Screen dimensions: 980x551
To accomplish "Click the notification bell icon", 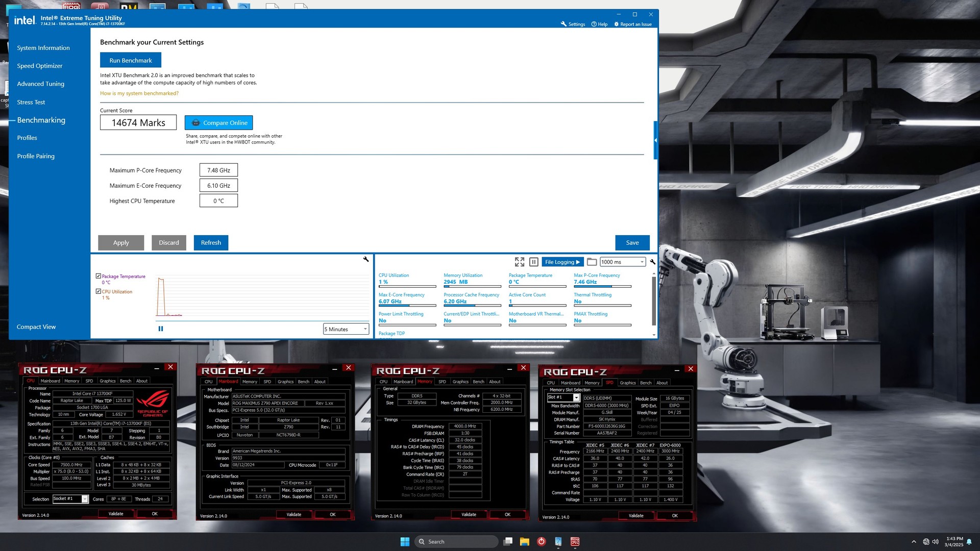I will 969,542.
